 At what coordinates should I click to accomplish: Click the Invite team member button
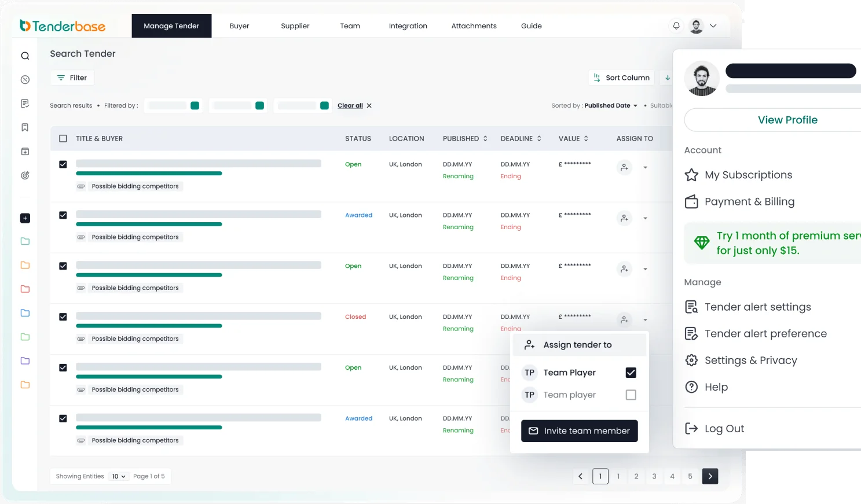(x=579, y=431)
